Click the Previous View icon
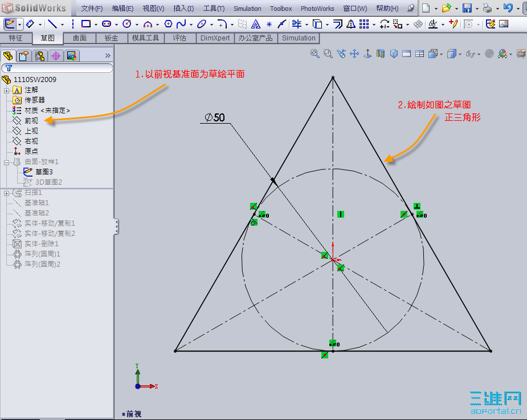Image resolution: width=527 pixels, height=420 pixels. (341, 54)
